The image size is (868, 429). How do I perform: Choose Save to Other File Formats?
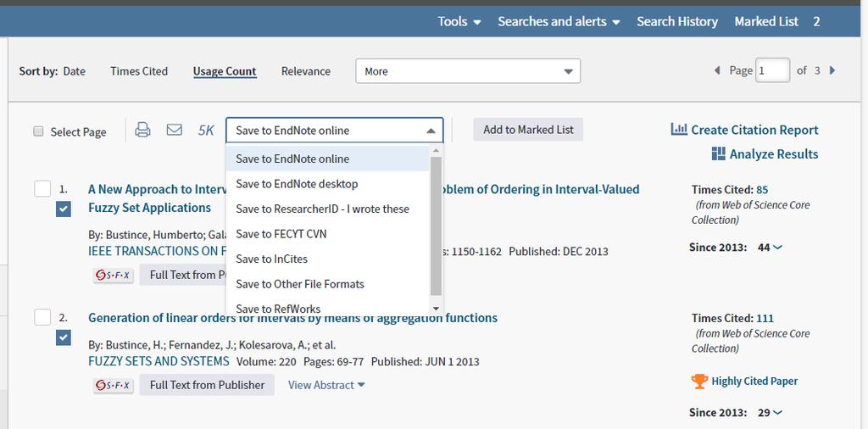[327, 284]
